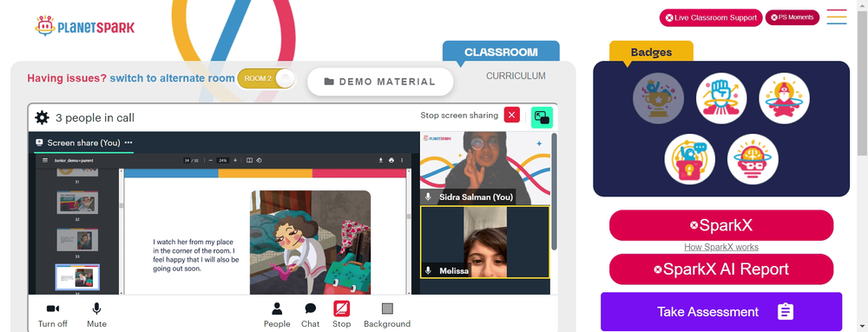Mute the microphone

click(x=96, y=315)
